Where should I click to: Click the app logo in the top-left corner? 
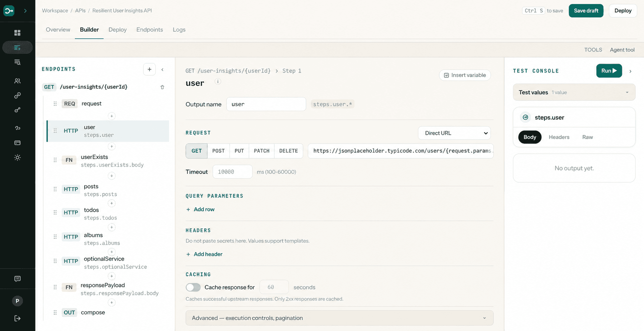[x=9, y=11]
